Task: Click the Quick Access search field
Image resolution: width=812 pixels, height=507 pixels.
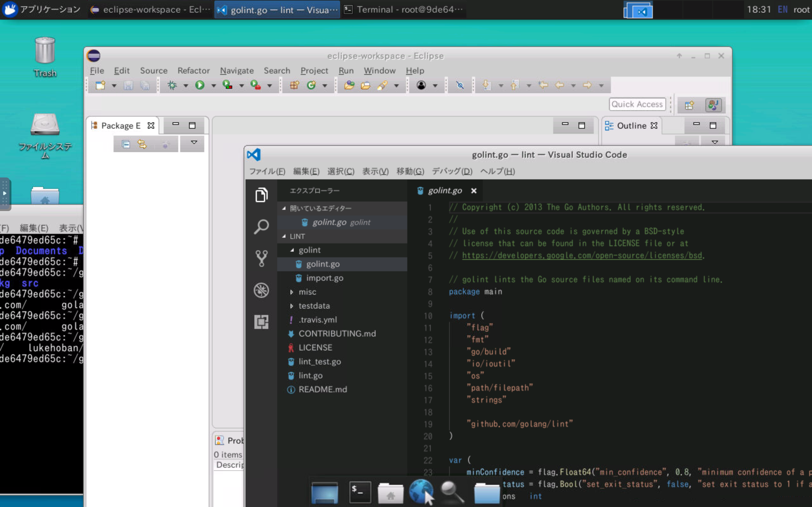Action: click(x=637, y=104)
